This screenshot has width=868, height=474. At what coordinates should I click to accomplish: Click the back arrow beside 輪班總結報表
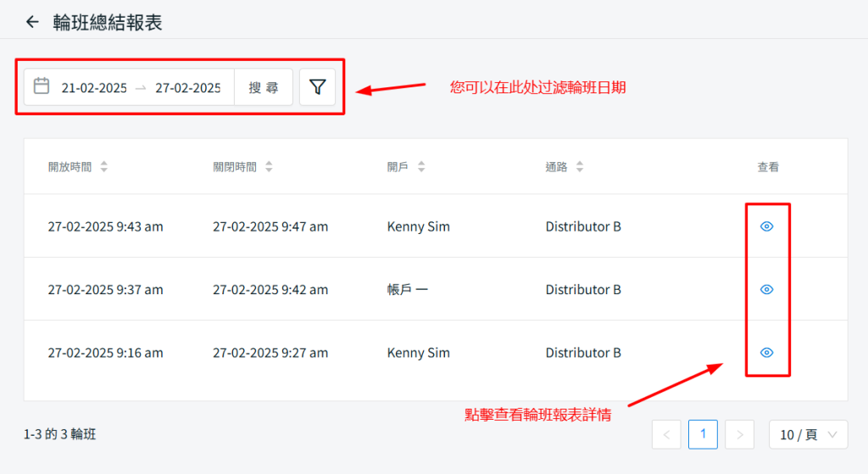tap(32, 22)
